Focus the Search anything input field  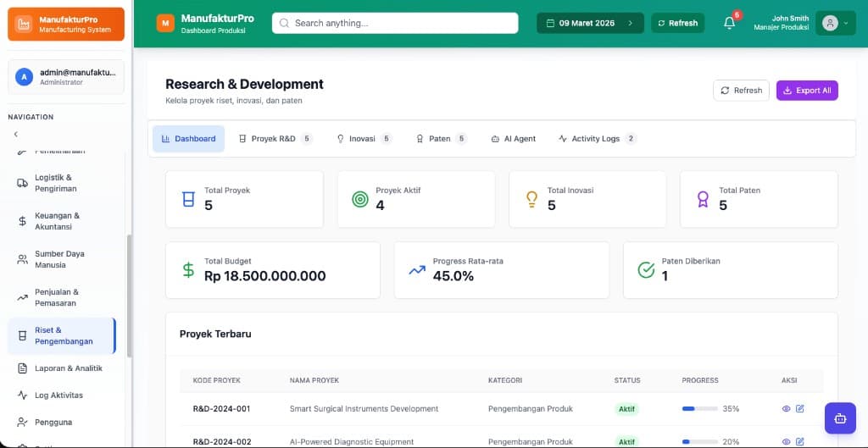click(395, 23)
